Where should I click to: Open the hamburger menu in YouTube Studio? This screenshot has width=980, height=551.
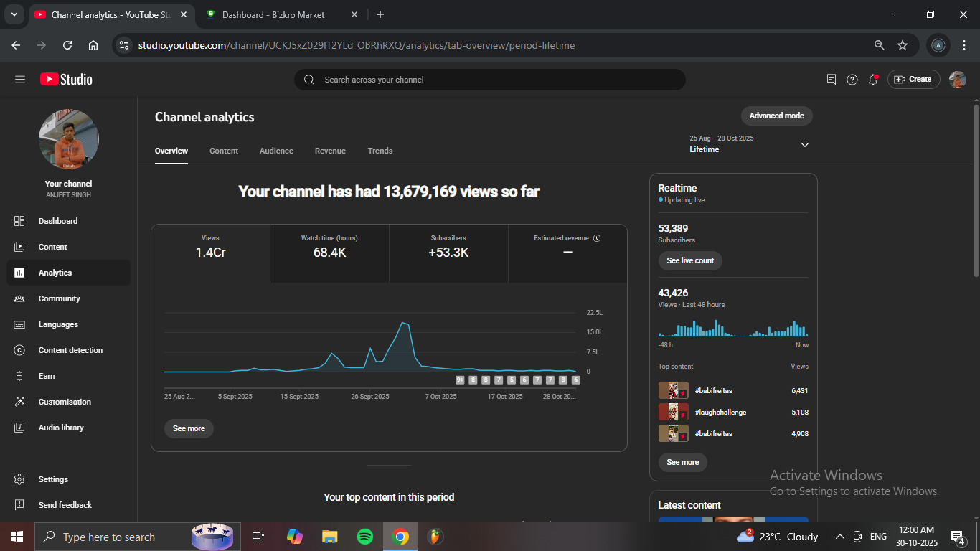(x=20, y=80)
